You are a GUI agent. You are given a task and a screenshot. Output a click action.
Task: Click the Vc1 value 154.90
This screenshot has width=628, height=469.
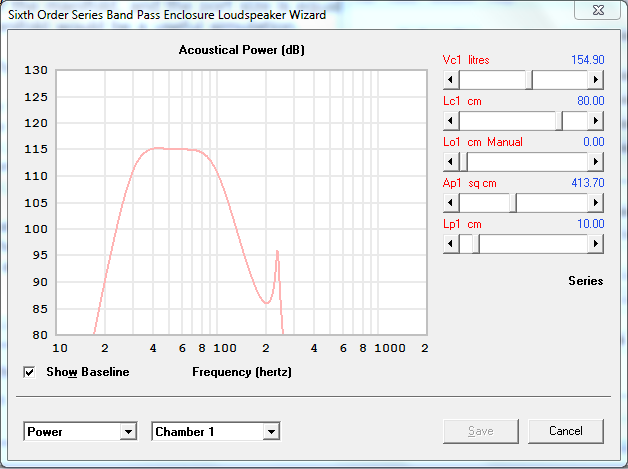[588, 60]
